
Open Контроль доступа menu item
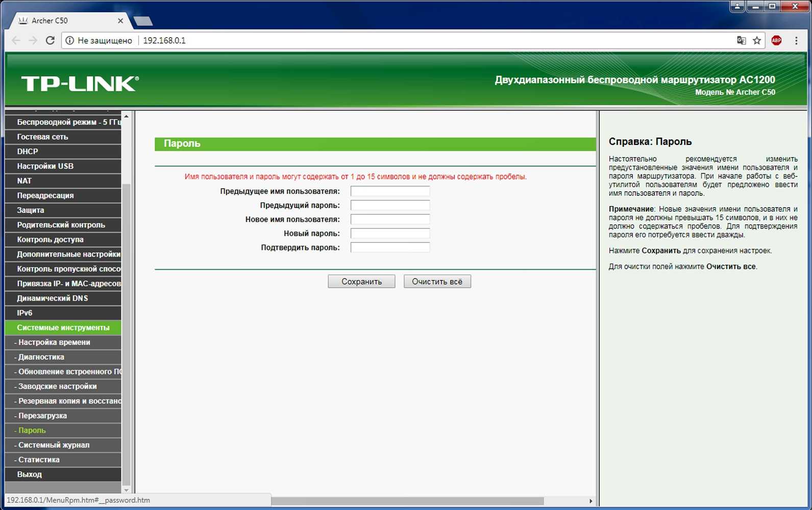tap(63, 240)
